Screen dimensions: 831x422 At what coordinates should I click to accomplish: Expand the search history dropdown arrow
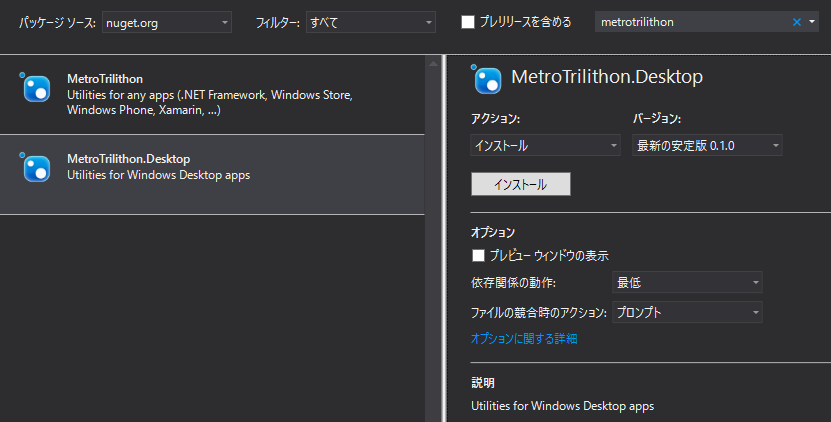pyautogui.click(x=812, y=22)
